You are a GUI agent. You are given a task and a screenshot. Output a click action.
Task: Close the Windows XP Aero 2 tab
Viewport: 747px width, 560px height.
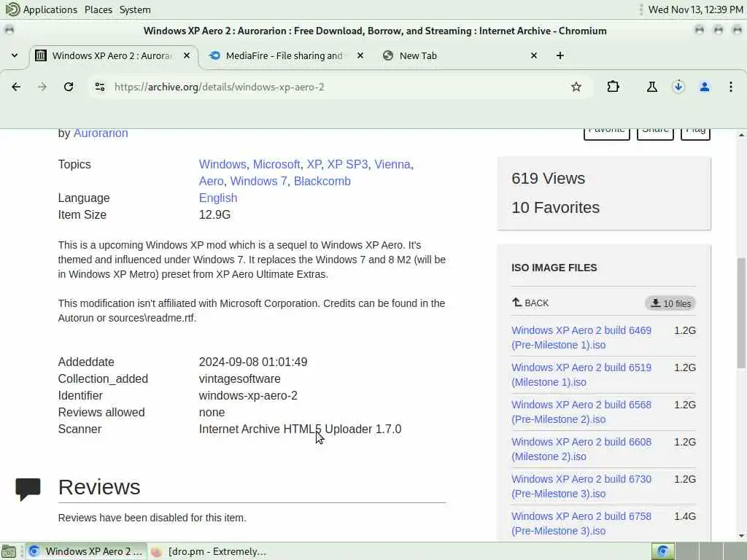(x=187, y=55)
